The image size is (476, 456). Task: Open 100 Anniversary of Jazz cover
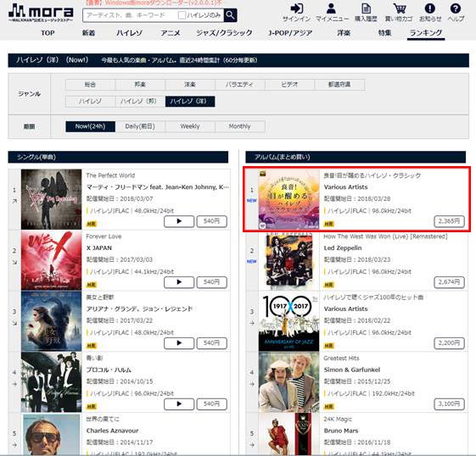pos(289,321)
